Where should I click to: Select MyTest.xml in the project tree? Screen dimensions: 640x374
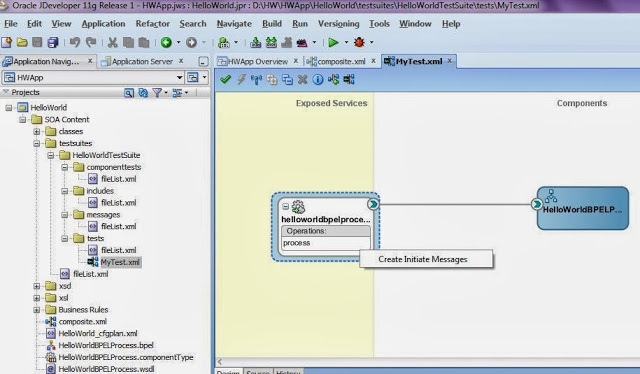pyautogui.click(x=120, y=262)
